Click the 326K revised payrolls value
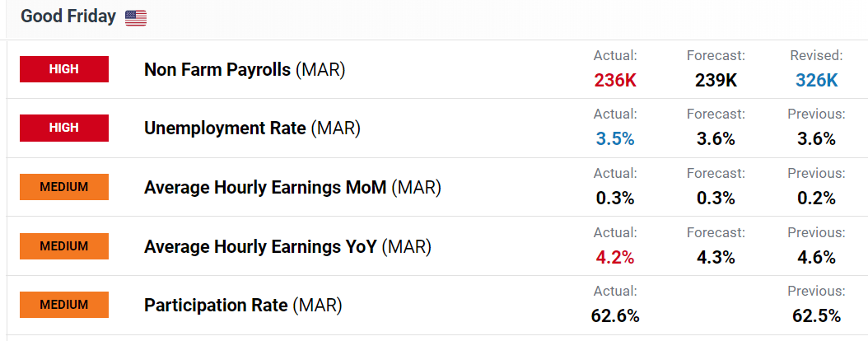868x341 pixels. tap(816, 81)
